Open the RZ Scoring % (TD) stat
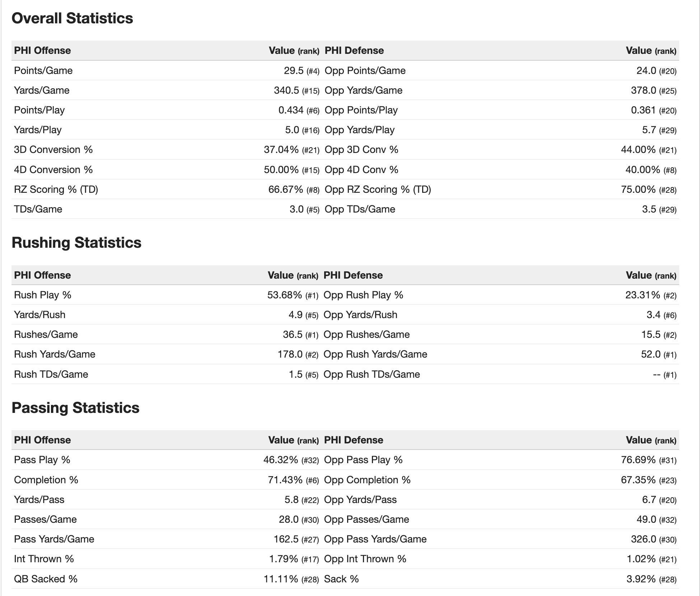700x596 pixels. [56, 189]
